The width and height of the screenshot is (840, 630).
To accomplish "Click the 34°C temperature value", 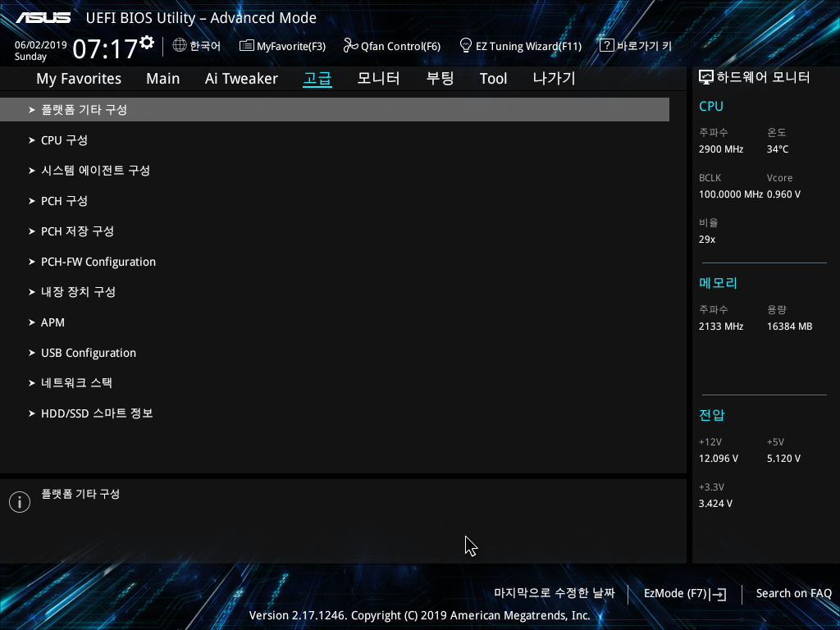I will [778, 149].
